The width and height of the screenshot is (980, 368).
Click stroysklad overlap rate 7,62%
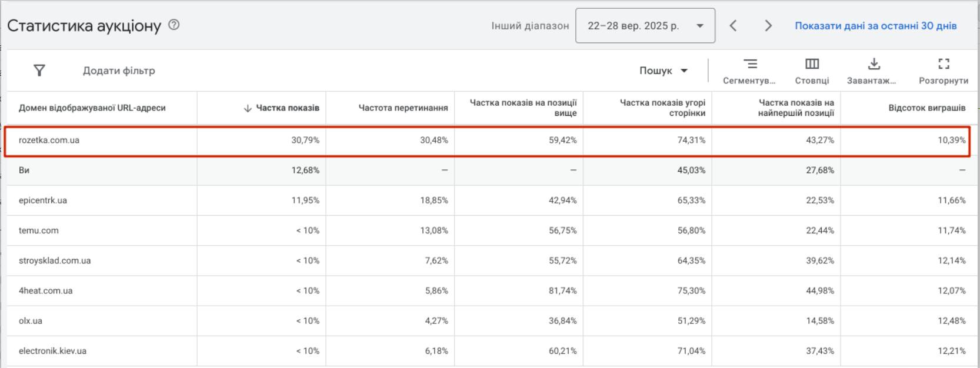coord(436,260)
